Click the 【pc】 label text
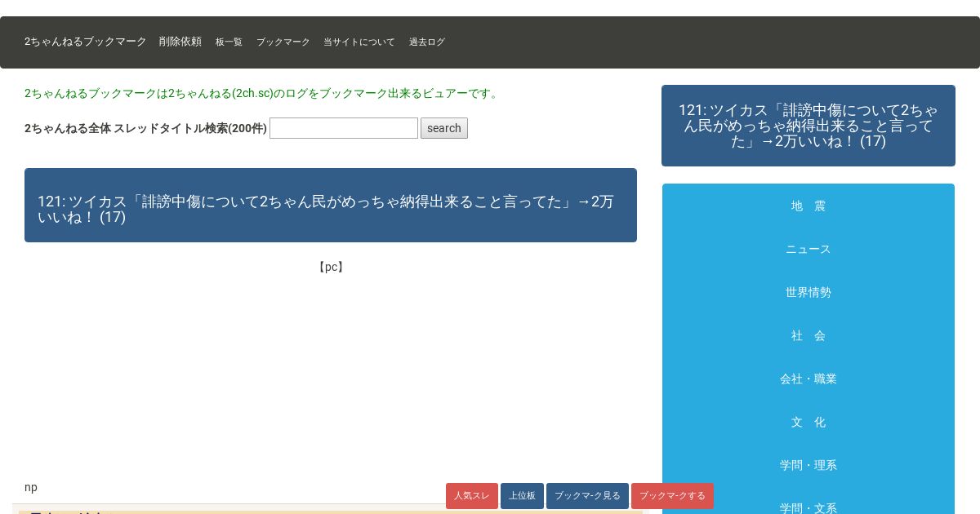 pyautogui.click(x=331, y=267)
